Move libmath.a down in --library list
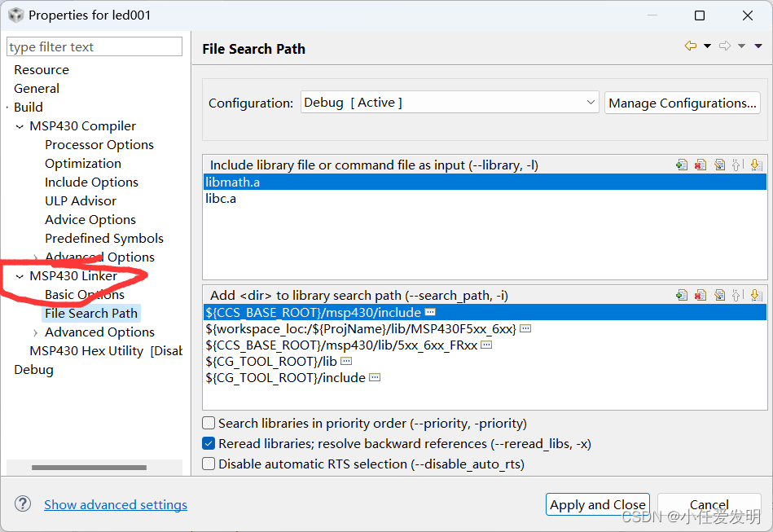 coord(756,165)
